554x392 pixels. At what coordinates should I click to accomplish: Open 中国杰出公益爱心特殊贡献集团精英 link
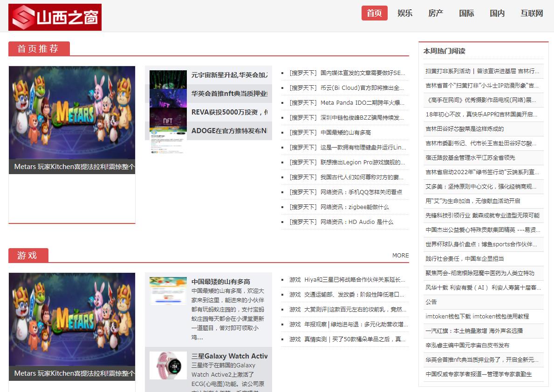click(x=483, y=230)
